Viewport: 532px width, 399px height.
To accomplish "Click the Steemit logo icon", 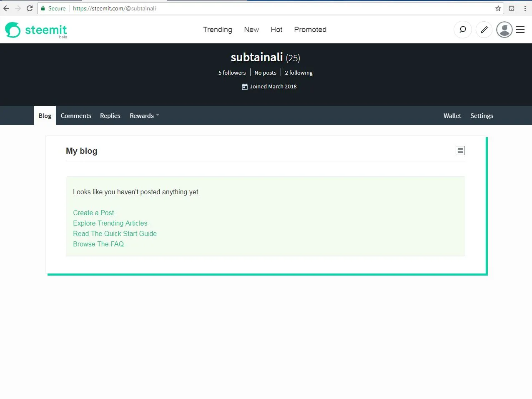I will click(x=13, y=30).
